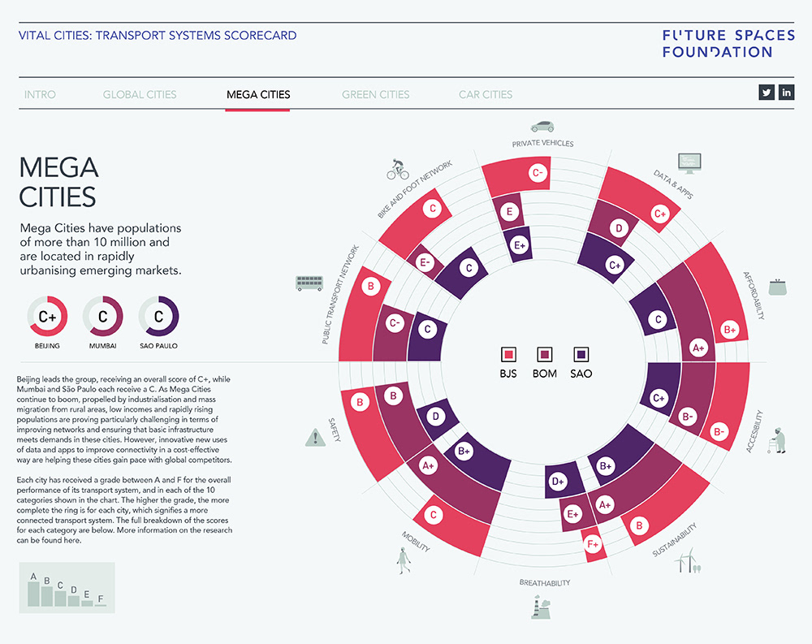Toggle the BOM legend checkbox

[545, 354]
